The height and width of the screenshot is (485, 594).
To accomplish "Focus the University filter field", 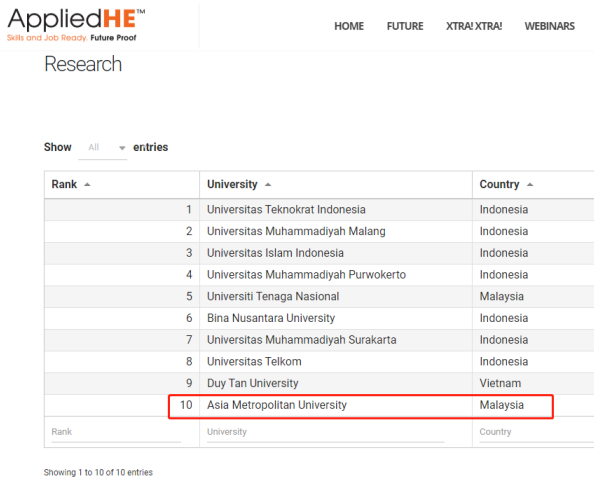I will pos(326,433).
